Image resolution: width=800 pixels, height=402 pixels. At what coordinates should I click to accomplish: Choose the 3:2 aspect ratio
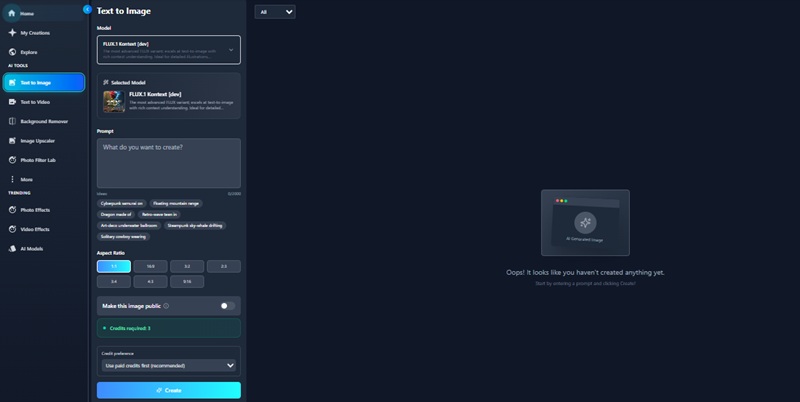point(187,266)
